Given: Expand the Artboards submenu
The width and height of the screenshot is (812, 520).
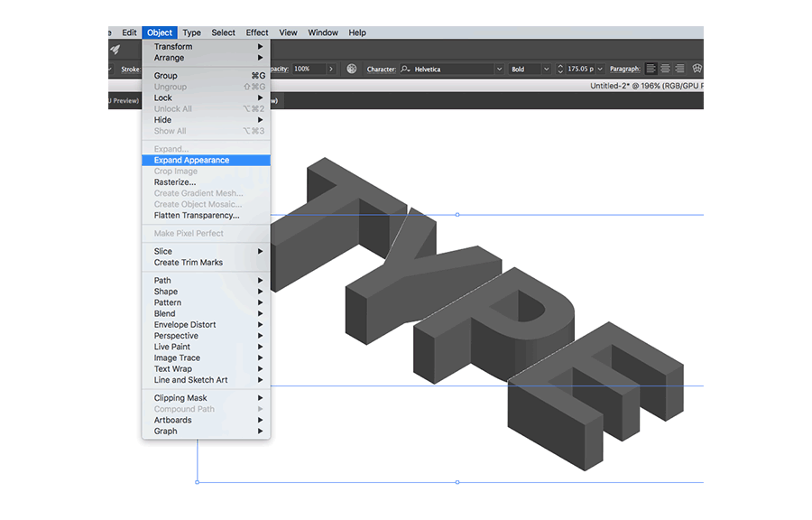Looking at the screenshot, I should point(206,420).
